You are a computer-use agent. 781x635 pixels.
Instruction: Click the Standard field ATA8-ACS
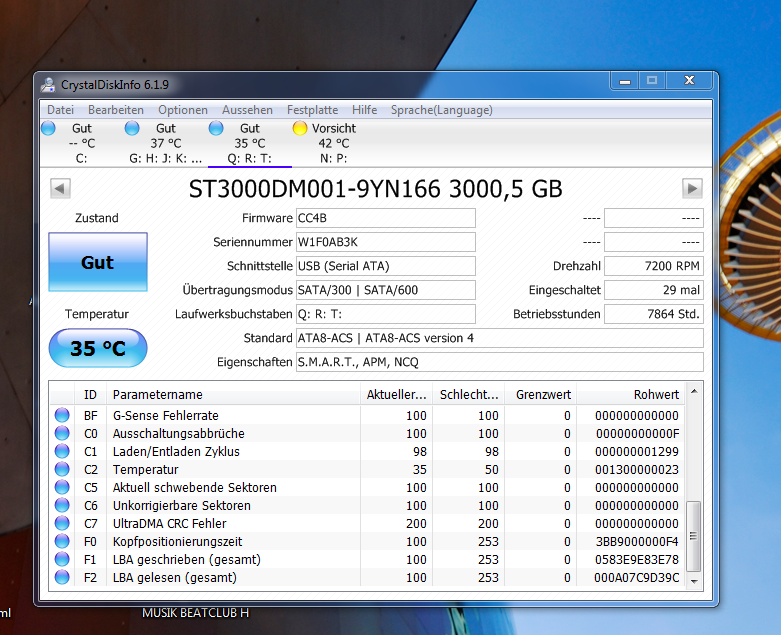click(500, 338)
